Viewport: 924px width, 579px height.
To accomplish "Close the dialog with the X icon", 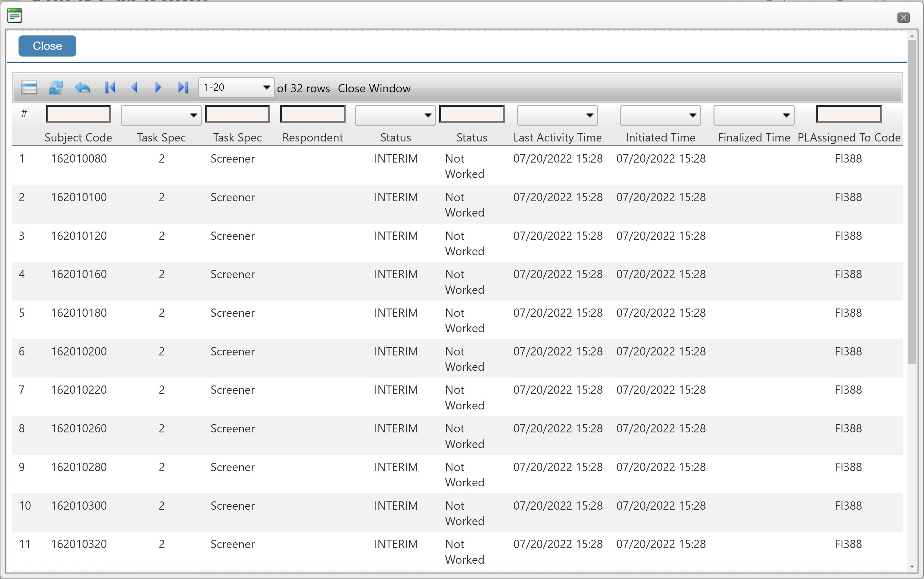I will click(x=903, y=18).
